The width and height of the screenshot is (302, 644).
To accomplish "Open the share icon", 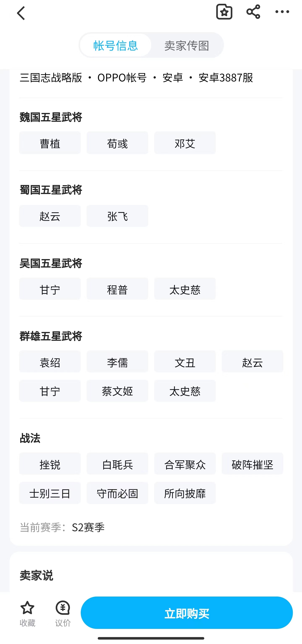I will pyautogui.click(x=253, y=12).
